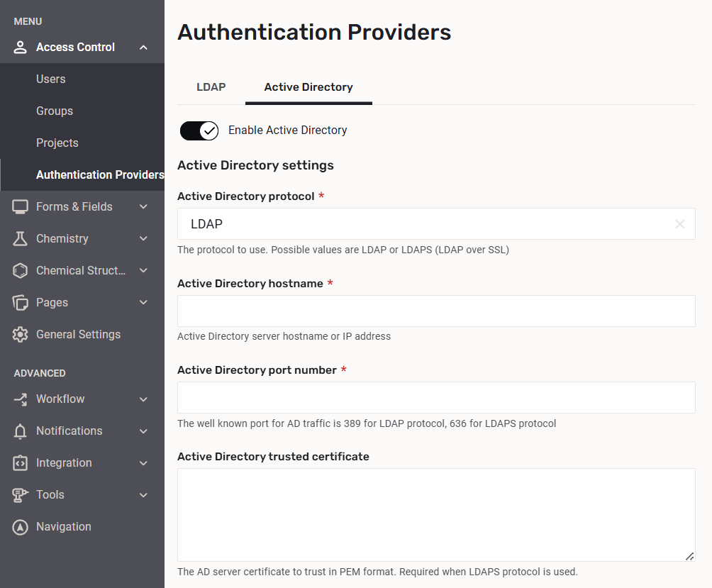Go to Groups in the sidebar
The width and height of the screenshot is (712, 588).
pos(55,111)
